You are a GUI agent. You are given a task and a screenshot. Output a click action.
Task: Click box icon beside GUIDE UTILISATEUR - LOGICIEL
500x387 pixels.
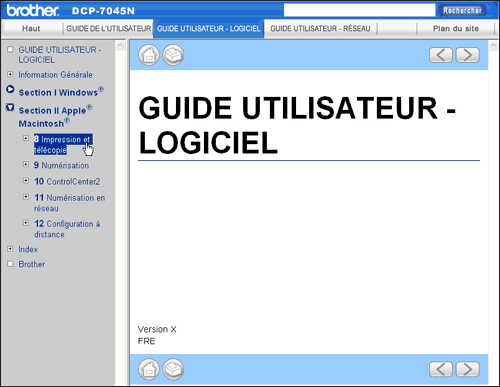click(x=10, y=49)
